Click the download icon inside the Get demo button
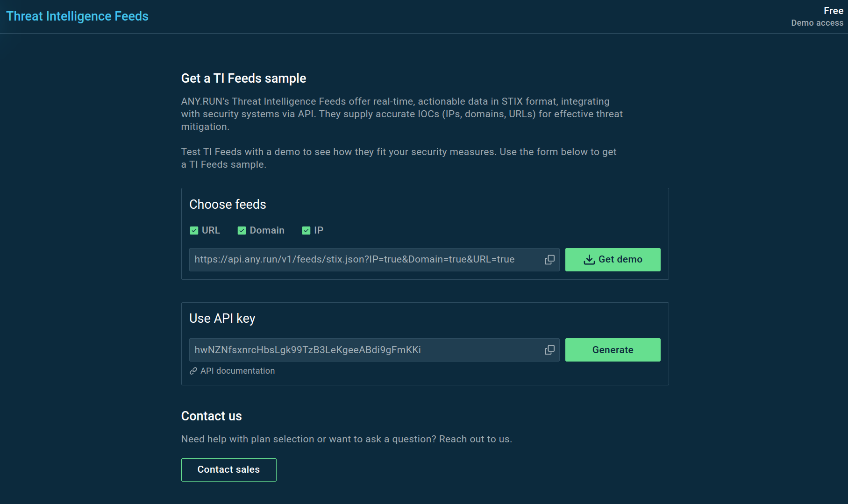Viewport: 848px width, 504px height. pos(589,259)
